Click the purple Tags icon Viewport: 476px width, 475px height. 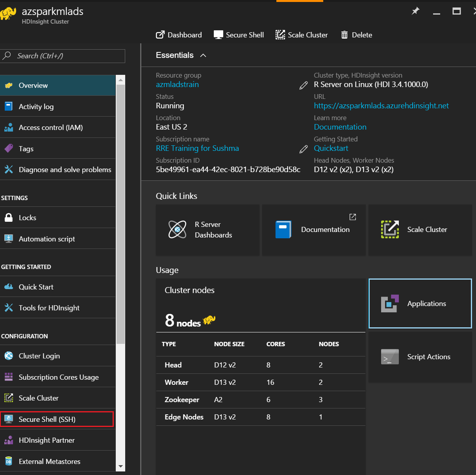coord(9,148)
